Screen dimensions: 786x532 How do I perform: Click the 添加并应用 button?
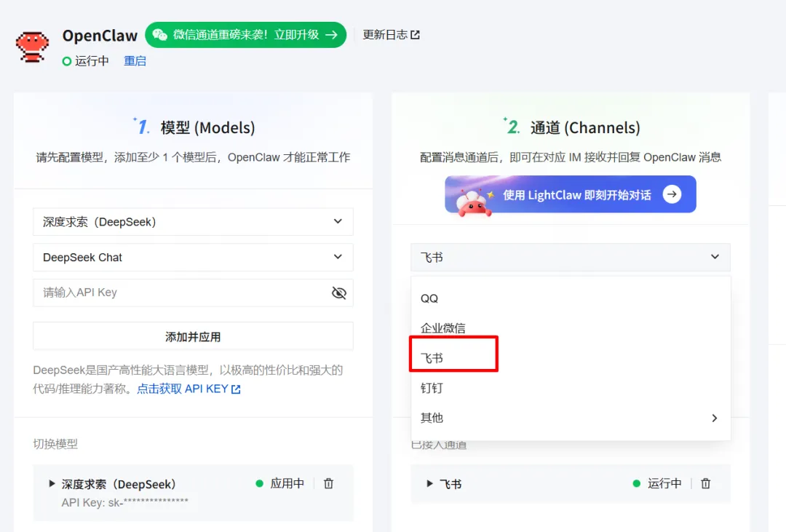pos(193,336)
